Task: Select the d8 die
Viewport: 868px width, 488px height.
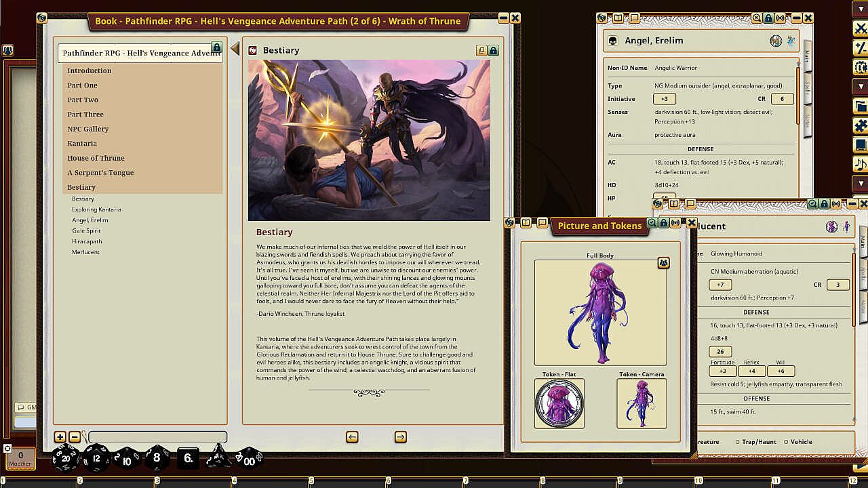Action: click(x=157, y=458)
